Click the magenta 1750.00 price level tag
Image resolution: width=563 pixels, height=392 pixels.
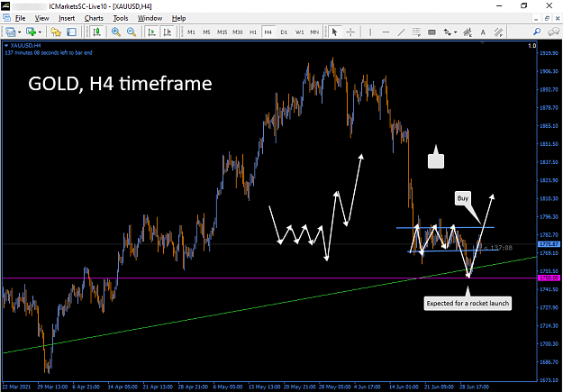click(x=549, y=278)
